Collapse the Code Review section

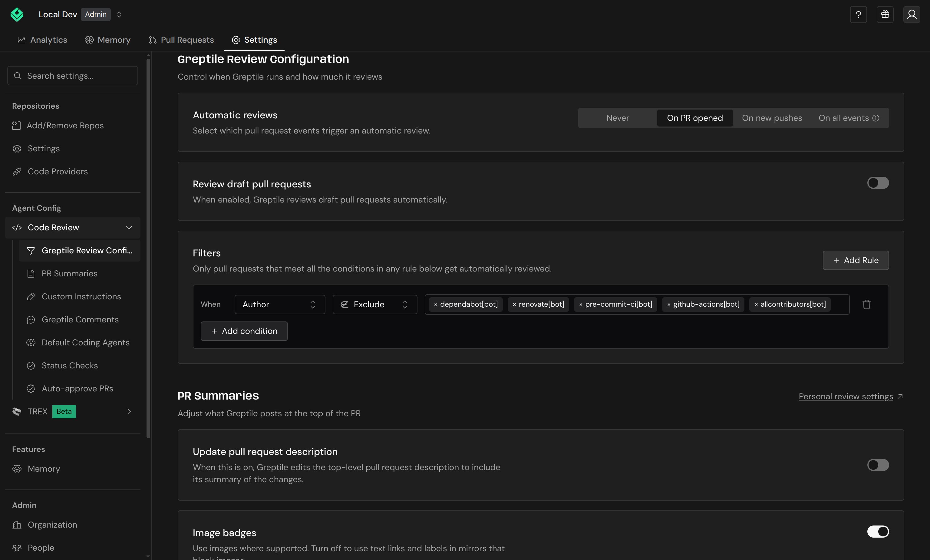[x=72, y=228]
